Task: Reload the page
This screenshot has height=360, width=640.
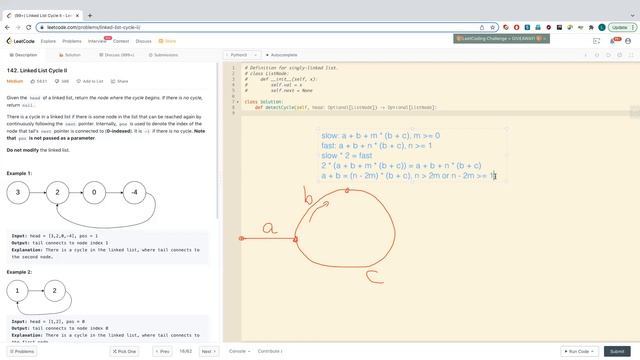Action: (x=29, y=27)
